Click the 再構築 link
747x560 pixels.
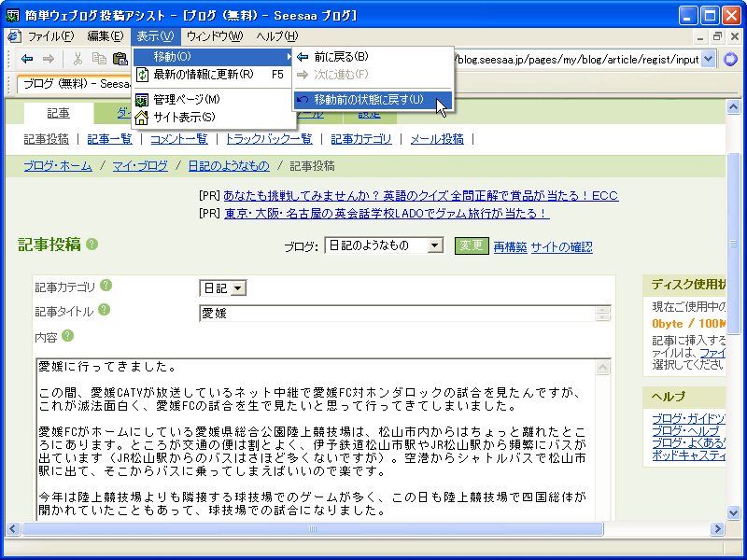tap(510, 247)
